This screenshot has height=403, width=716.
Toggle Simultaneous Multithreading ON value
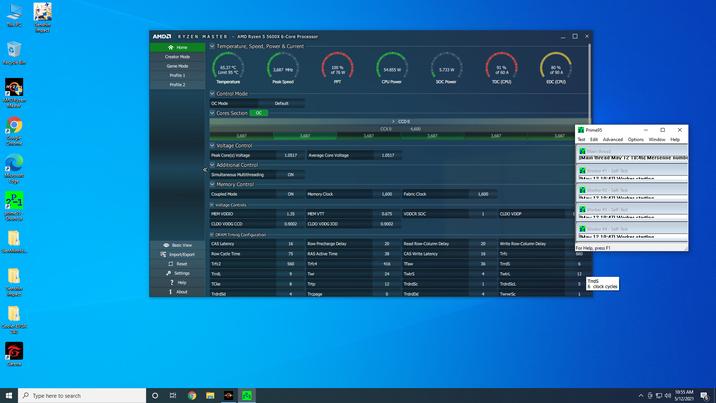[290, 175]
